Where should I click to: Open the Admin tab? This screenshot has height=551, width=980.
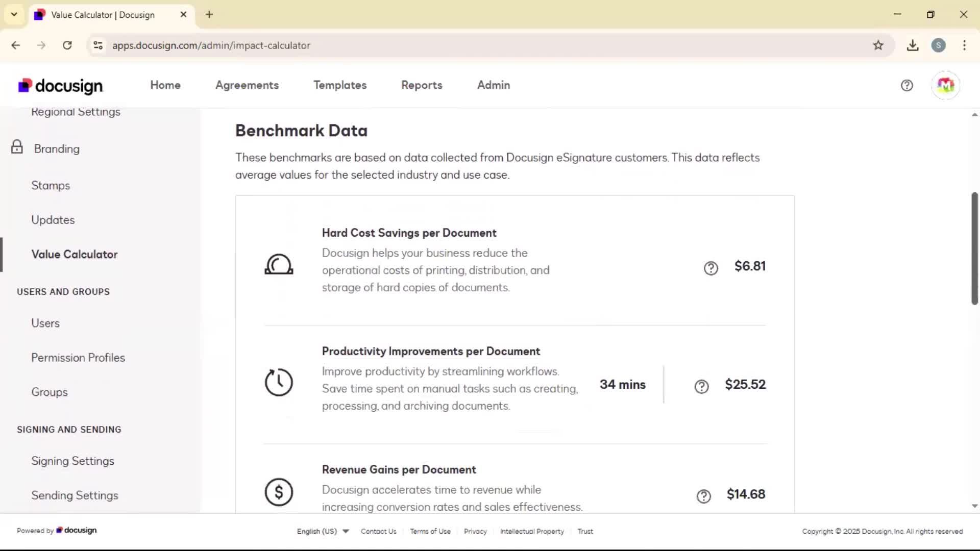pos(494,85)
